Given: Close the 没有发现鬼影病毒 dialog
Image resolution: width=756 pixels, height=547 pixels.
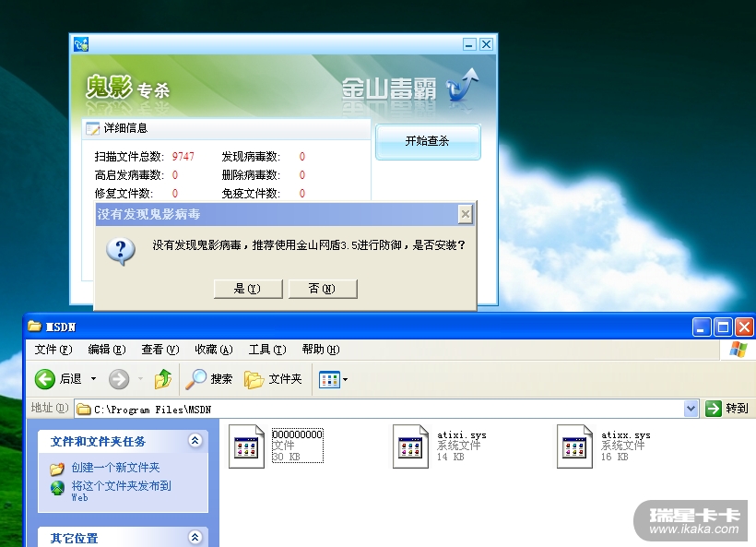Looking at the screenshot, I should [466, 214].
